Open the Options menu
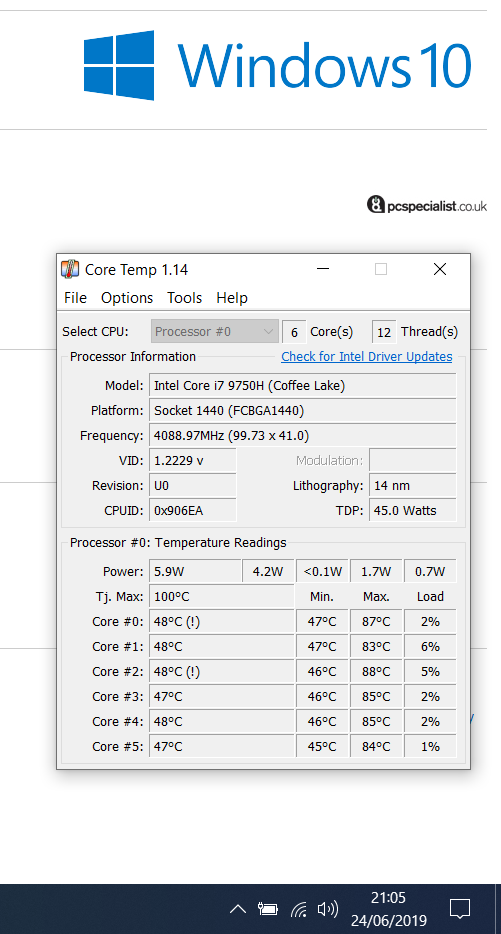The width and height of the screenshot is (501, 934). (x=127, y=298)
